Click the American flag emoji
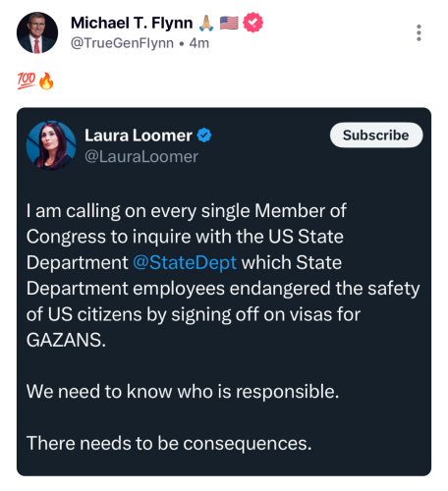Screen dimensions: 448x491 pos(229,23)
